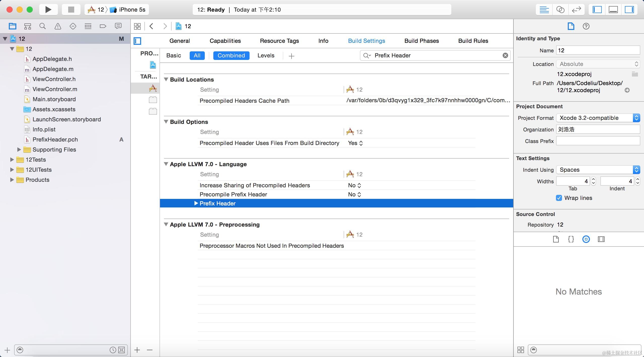Expand the Prefix Header setting row

tap(196, 203)
